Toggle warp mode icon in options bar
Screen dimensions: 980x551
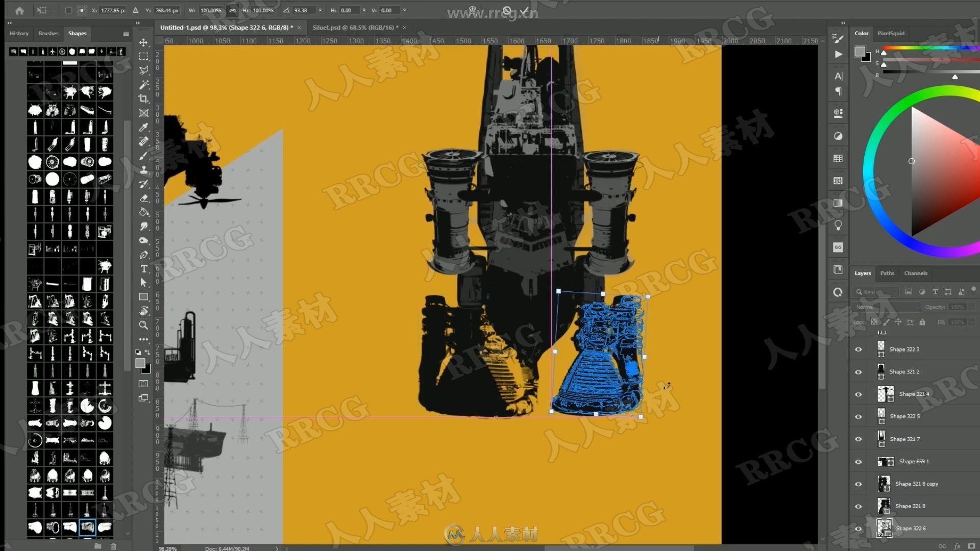tap(473, 10)
